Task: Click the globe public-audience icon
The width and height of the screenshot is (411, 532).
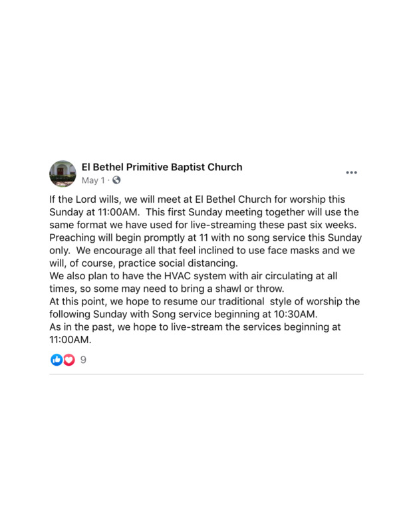Action: coord(116,180)
